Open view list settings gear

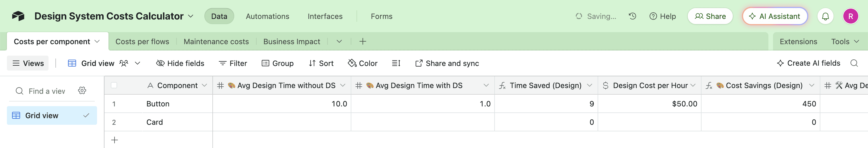click(x=82, y=90)
